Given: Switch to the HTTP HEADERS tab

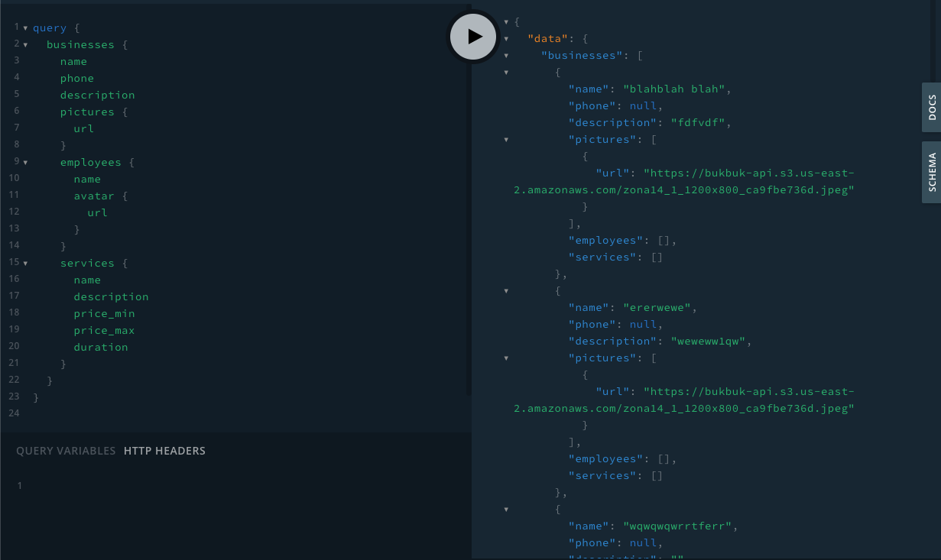Looking at the screenshot, I should (x=165, y=451).
